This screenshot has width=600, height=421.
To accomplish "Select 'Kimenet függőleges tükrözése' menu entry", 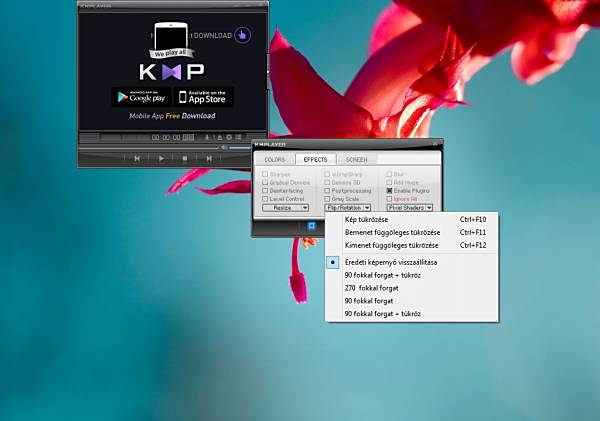I will (x=412, y=245).
